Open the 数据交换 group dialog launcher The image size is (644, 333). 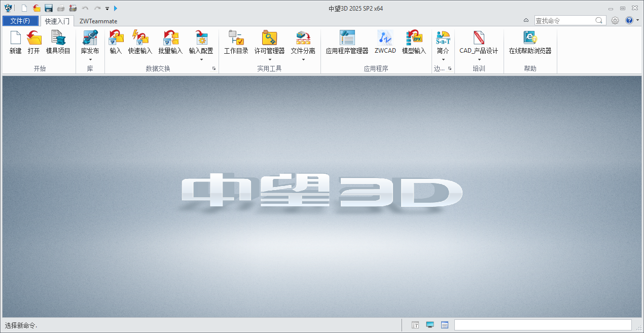[x=214, y=68]
